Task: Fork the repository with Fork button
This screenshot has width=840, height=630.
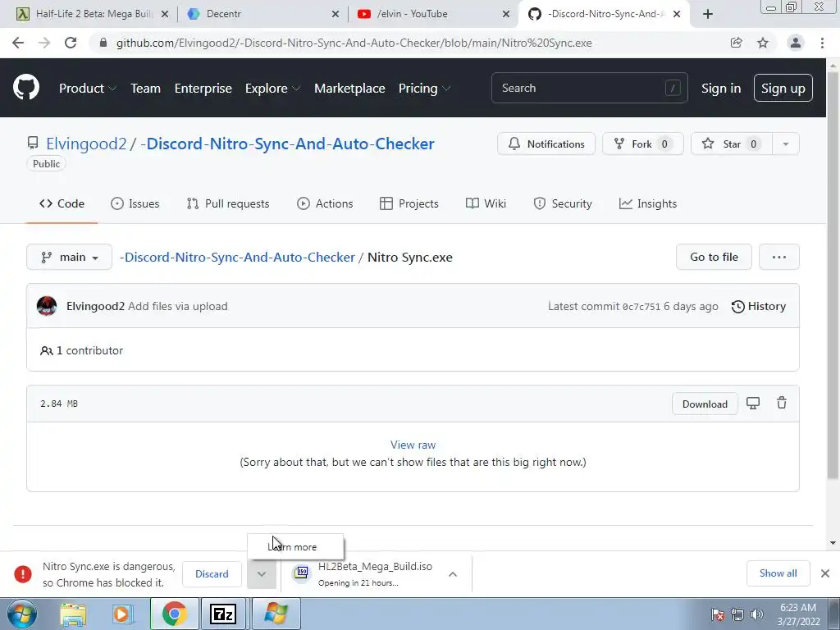Action: coord(643,144)
